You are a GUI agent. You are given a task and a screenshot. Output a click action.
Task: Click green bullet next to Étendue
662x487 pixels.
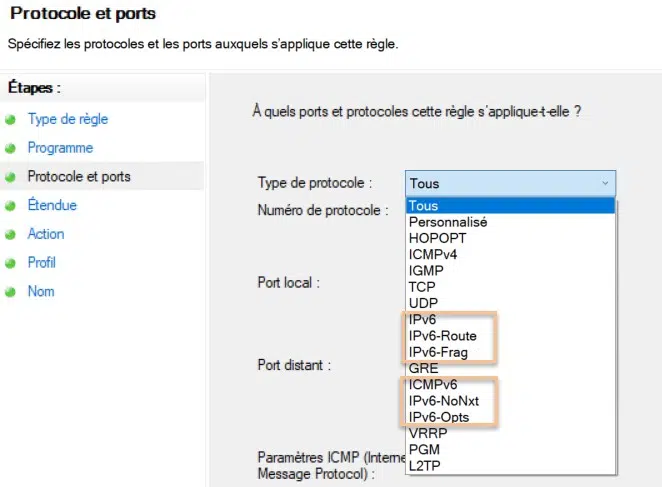click(x=11, y=206)
